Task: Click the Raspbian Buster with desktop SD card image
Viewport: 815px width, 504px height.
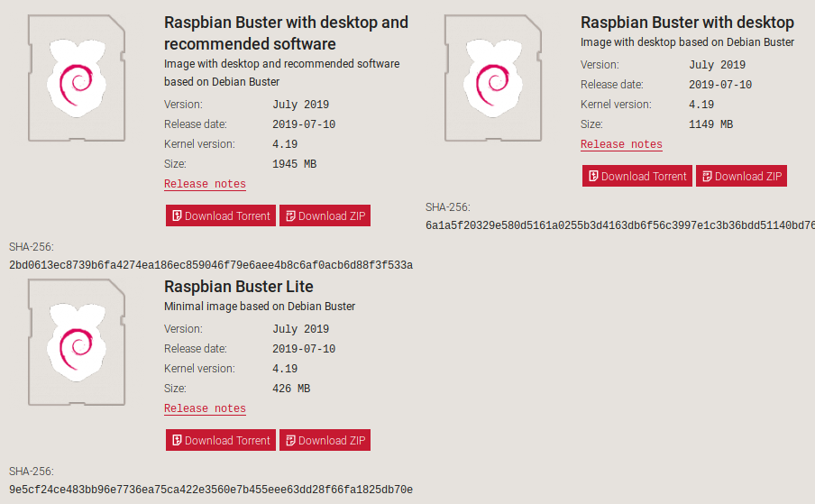Action: tap(493, 78)
